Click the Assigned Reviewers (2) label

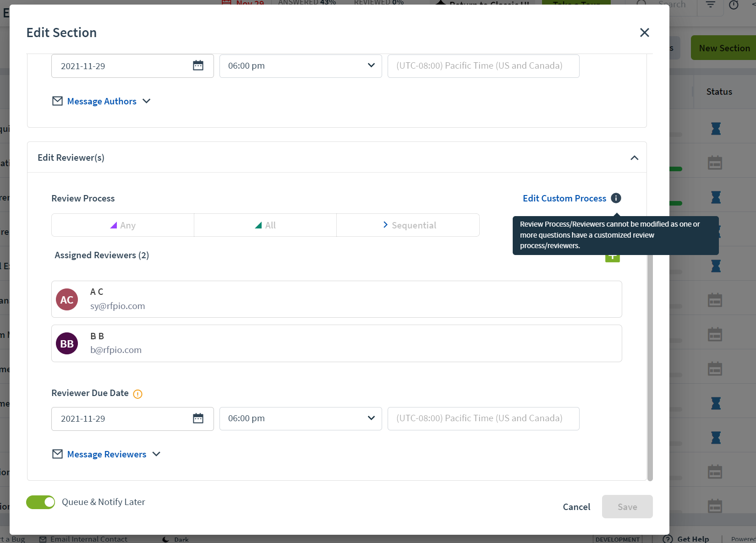click(x=102, y=255)
